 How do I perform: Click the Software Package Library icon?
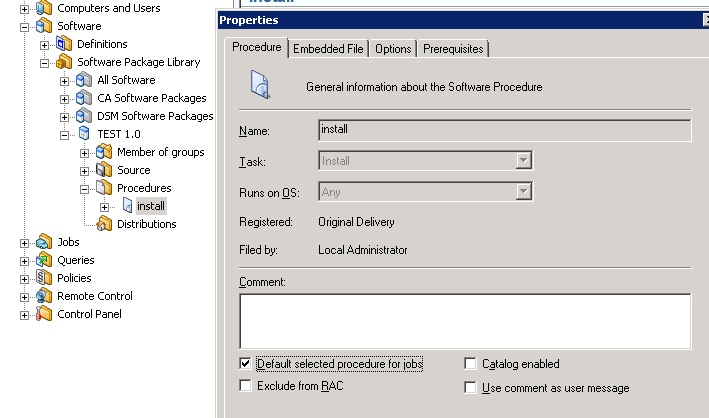(x=65, y=62)
